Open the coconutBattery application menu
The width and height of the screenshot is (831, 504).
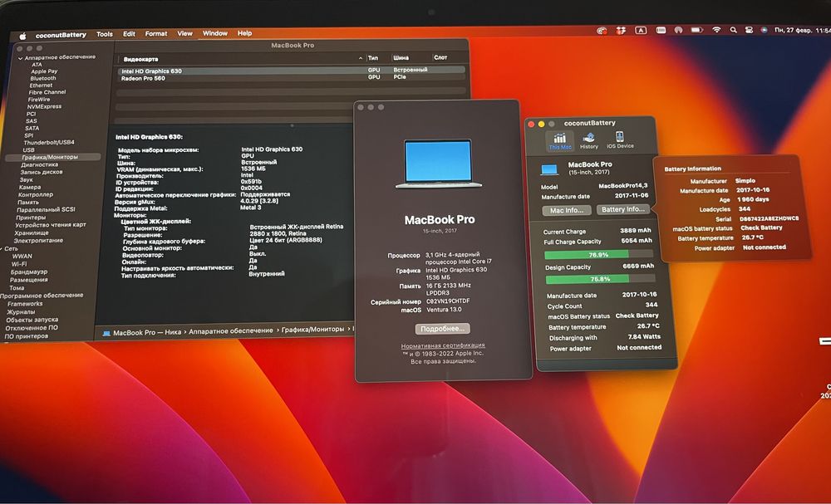point(61,35)
